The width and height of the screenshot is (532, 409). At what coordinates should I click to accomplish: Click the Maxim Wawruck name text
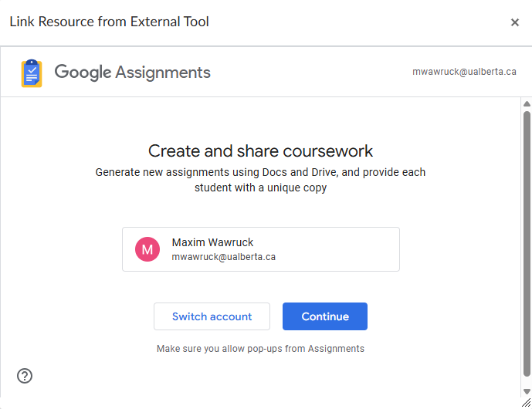point(212,242)
